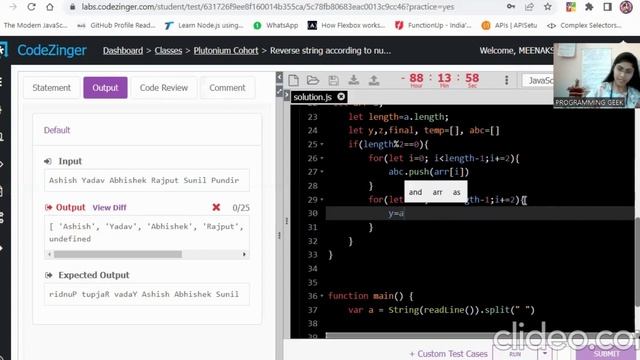This screenshot has height=360, width=640.
Task: Bookmark this page with star icon
Action: click(548, 7)
